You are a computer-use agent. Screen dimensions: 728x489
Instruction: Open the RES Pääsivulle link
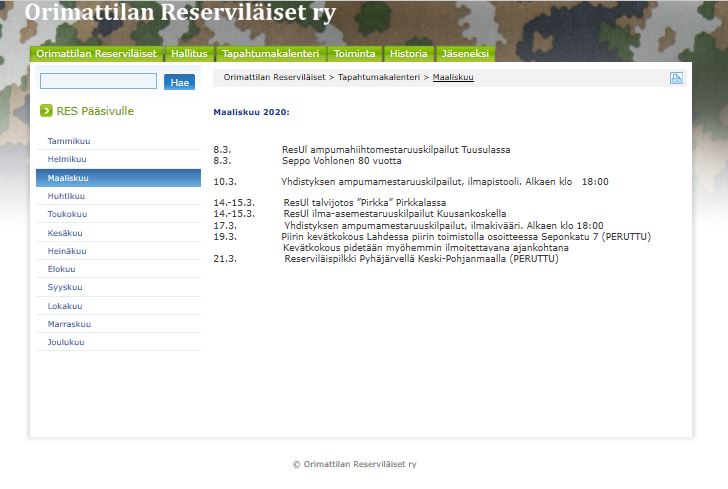(95, 111)
